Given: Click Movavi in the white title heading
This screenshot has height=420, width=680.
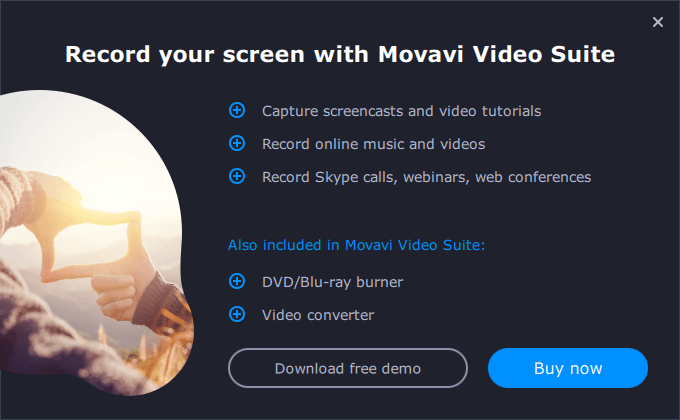Looking at the screenshot, I should (421, 54).
